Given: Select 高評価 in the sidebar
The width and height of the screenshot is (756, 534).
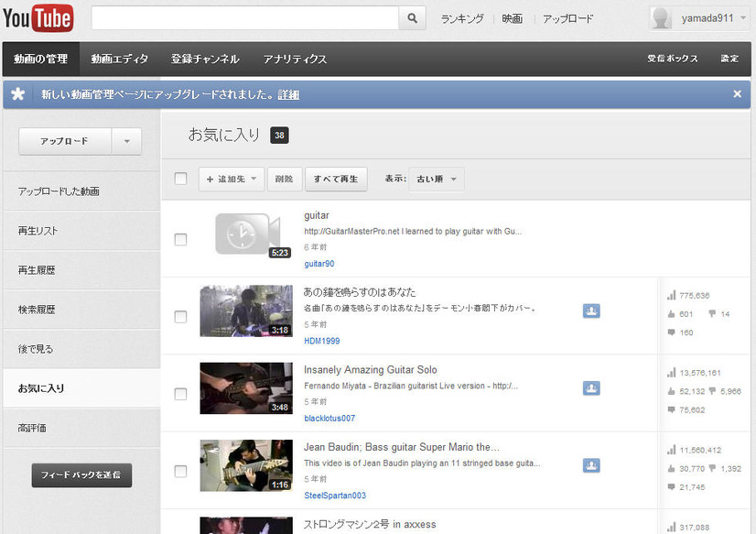Looking at the screenshot, I should 82,428.
